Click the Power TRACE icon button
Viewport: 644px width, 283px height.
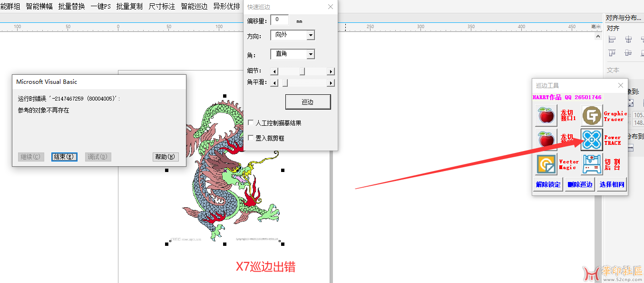[x=592, y=140]
